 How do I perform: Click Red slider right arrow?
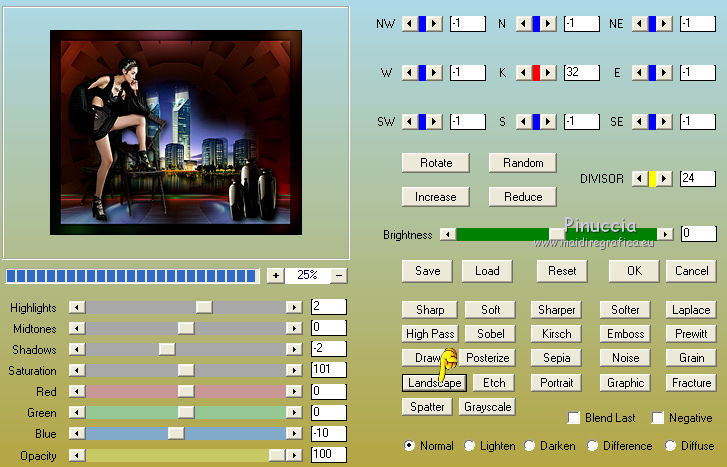(294, 391)
